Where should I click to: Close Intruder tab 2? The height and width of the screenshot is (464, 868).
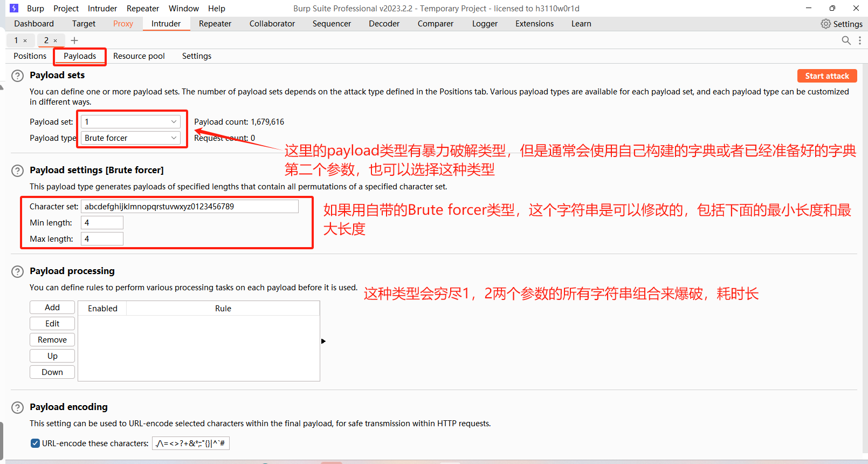pyautogui.click(x=55, y=40)
